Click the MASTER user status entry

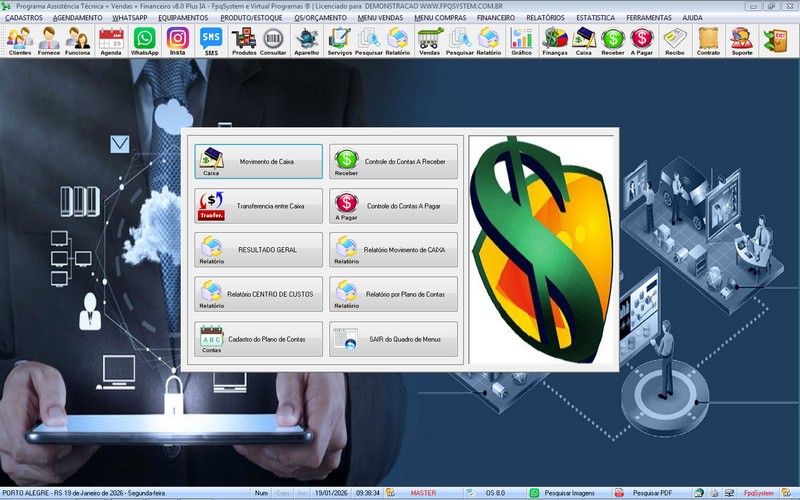point(423,493)
